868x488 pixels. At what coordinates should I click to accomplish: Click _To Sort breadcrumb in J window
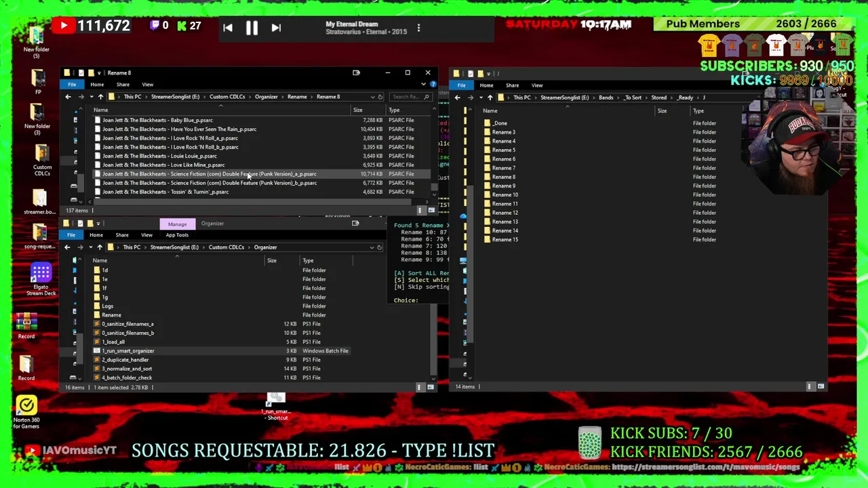633,98
